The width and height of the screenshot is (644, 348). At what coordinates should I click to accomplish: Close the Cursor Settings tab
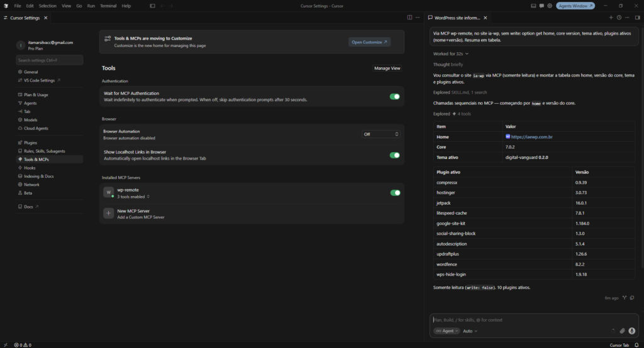click(x=45, y=18)
